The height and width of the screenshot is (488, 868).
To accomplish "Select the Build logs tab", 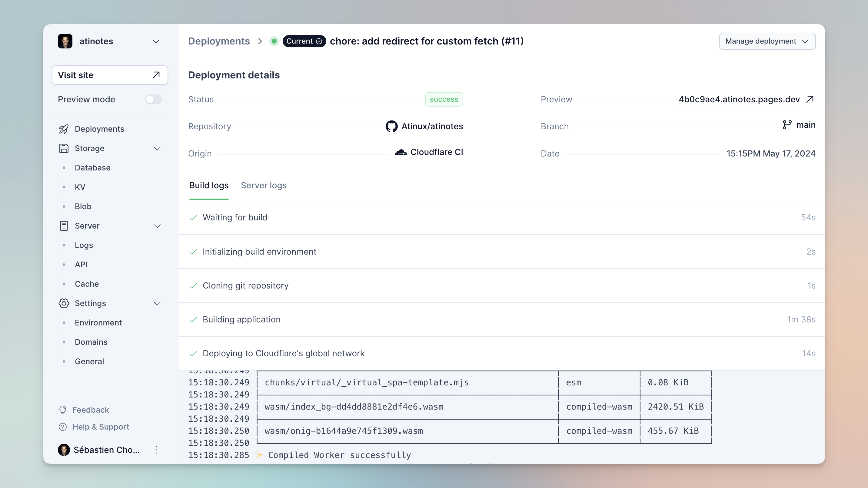I will point(208,185).
